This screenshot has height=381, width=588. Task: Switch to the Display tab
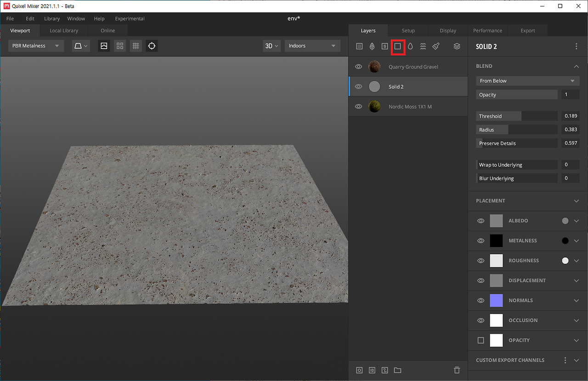(x=447, y=30)
